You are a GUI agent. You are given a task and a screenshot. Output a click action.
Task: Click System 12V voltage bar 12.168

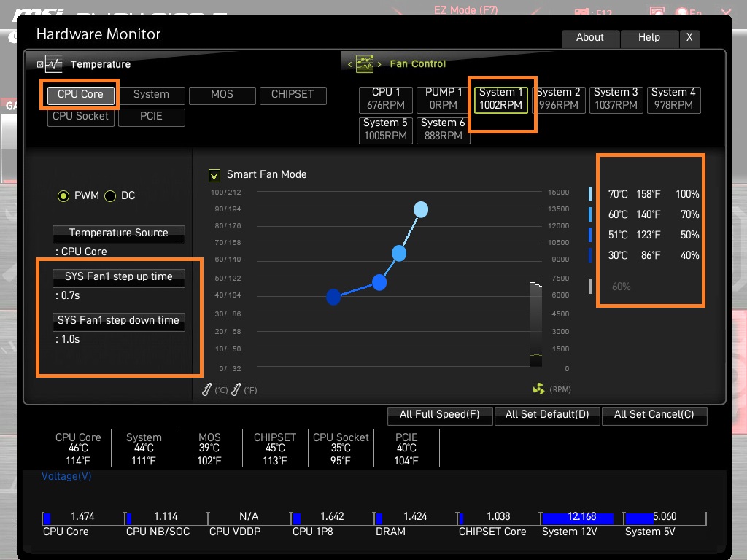click(x=578, y=518)
